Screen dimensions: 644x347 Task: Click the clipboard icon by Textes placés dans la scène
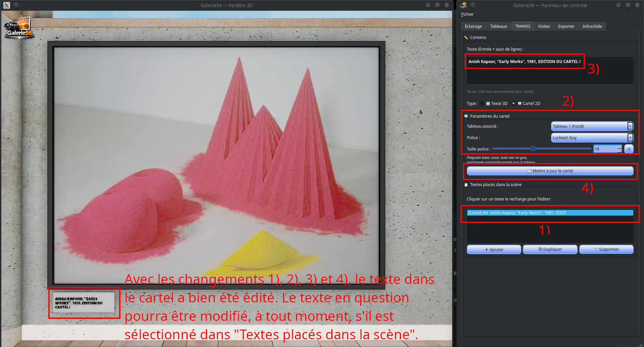coord(466,185)
